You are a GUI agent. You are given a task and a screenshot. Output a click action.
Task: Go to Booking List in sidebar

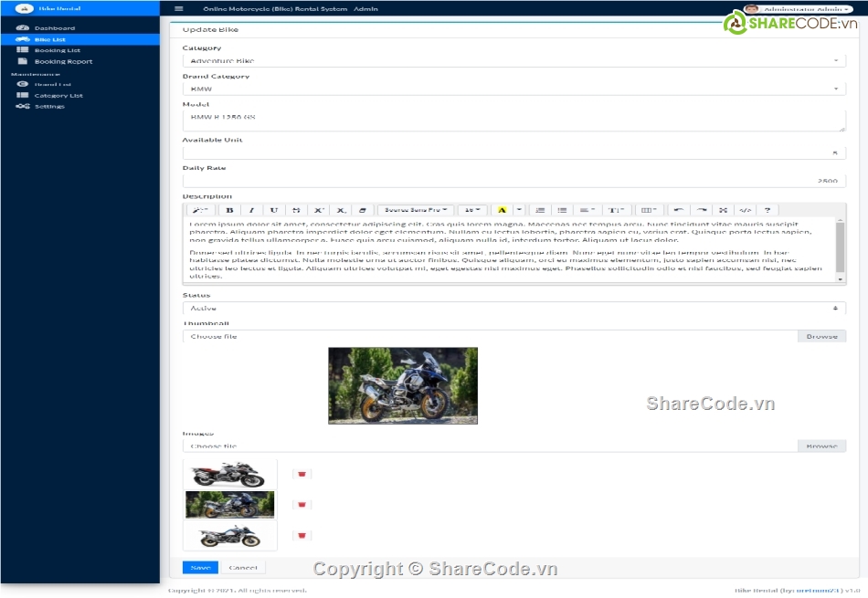pos(57,51)
